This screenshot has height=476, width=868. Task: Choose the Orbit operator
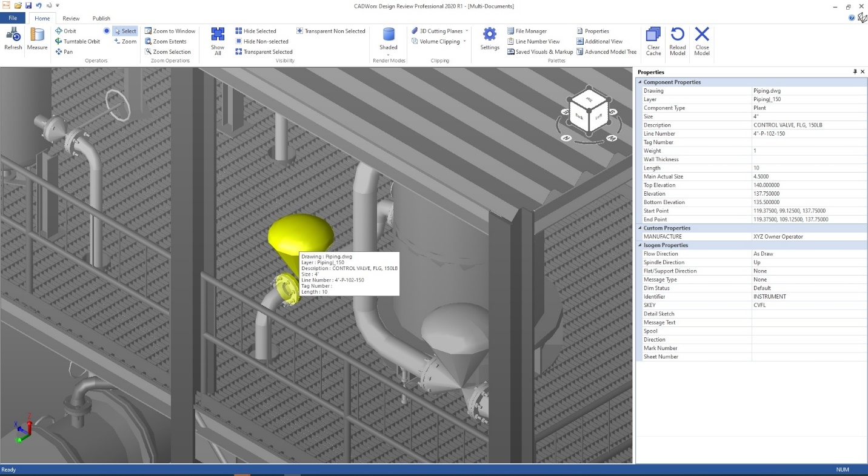65,31
